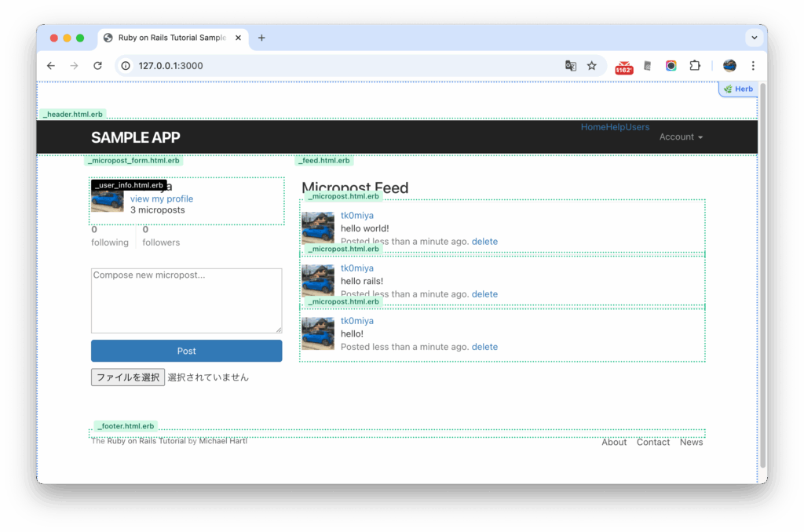Open the tab search chevron dropdown
Image resolution: width=804 pixels, height=532 pixels.
(754, 38)
